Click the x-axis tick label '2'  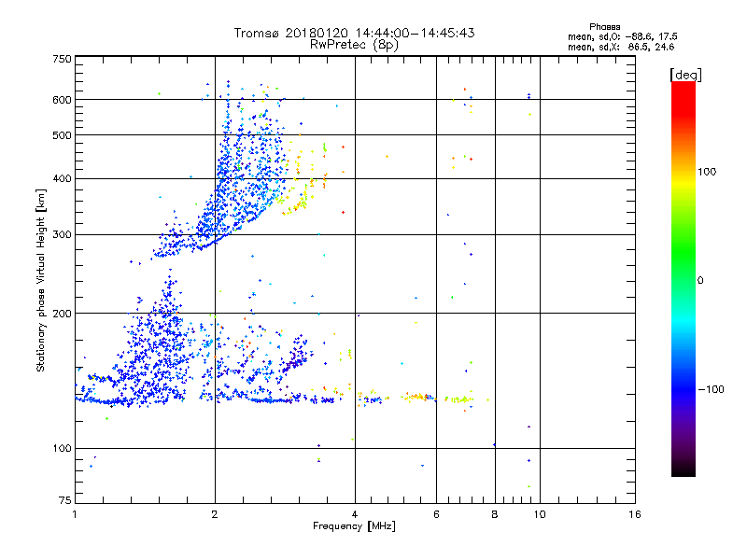point(215,514)
